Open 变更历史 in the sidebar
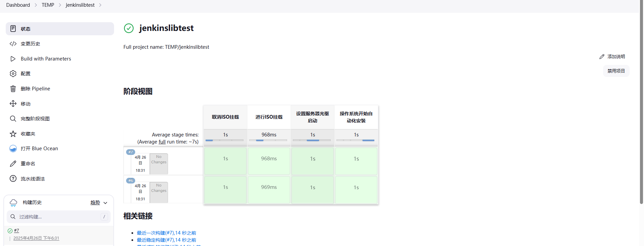The width and height of the screenshot is (644, 246). [60, 44]
